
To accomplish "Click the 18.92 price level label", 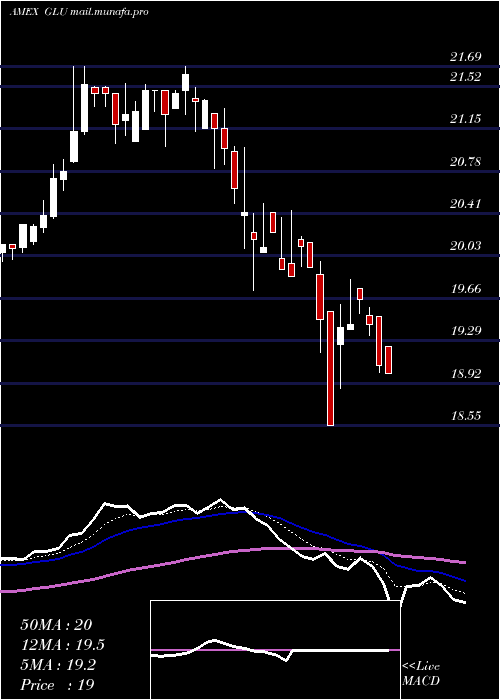I will click(x=466, y=374).
